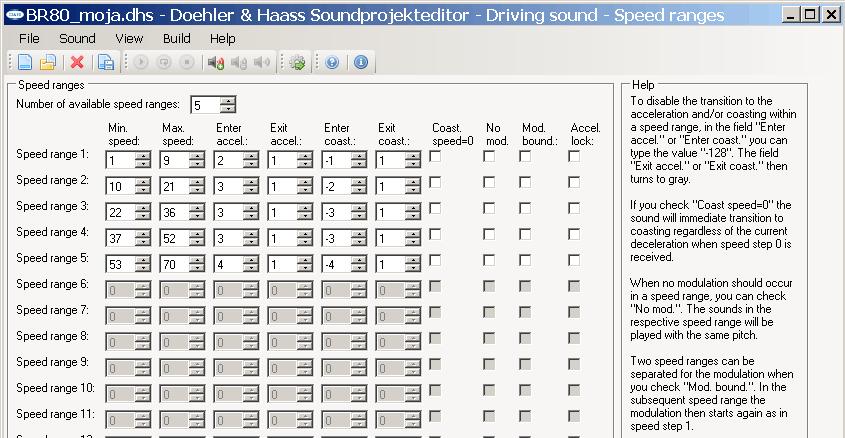Check Accel. lock for Speed range 1

coord(574,156)
